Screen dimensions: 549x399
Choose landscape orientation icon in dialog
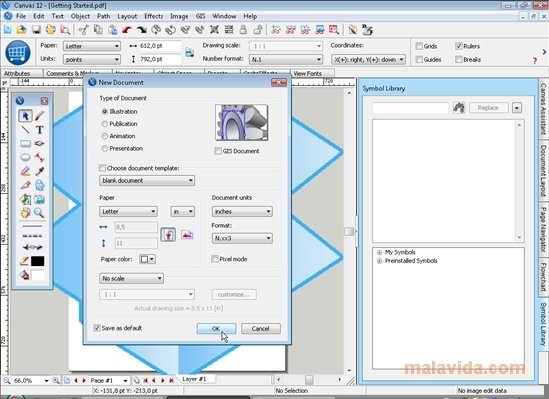(187, 234)
